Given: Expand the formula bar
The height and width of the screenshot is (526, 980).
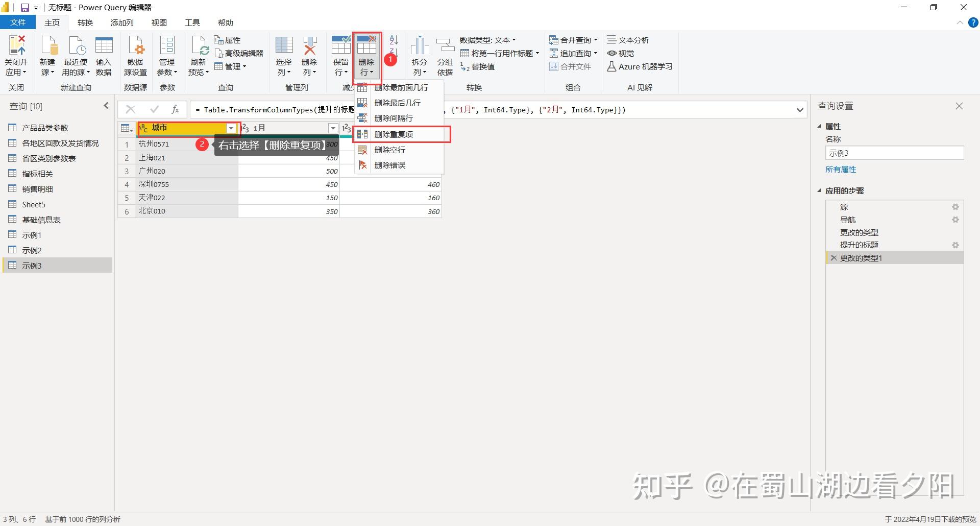Looking at the screenshot, I should [800, 110].
